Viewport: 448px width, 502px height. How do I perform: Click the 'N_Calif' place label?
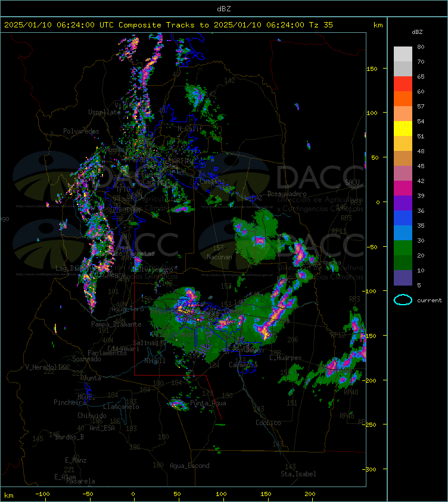click(190, 129)
